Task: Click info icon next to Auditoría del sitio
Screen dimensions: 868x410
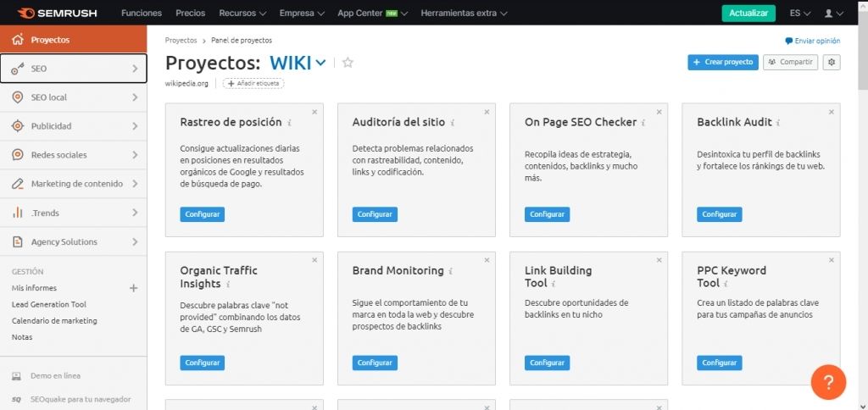Action: pos(453,123)
